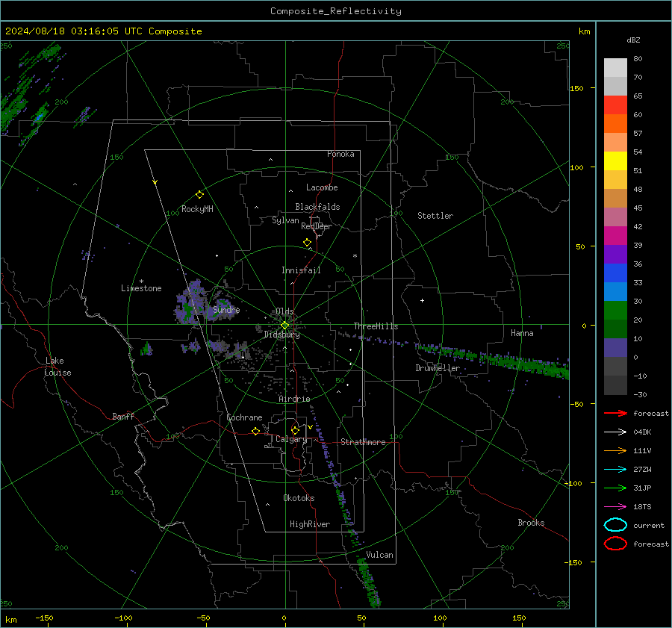672x628 pixels.
Task: Click the ThreeHills label
Action: pos(376,326)
